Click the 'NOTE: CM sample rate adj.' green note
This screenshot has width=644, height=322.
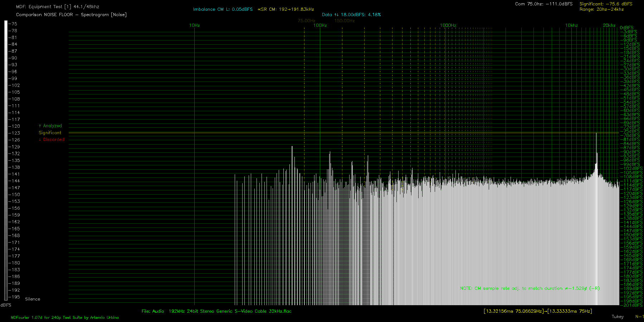[x=530, y=288]
